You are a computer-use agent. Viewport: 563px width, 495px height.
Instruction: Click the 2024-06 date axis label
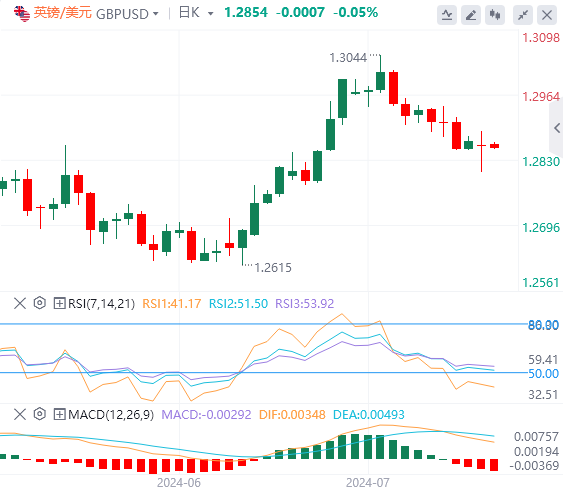click(179, 483)
